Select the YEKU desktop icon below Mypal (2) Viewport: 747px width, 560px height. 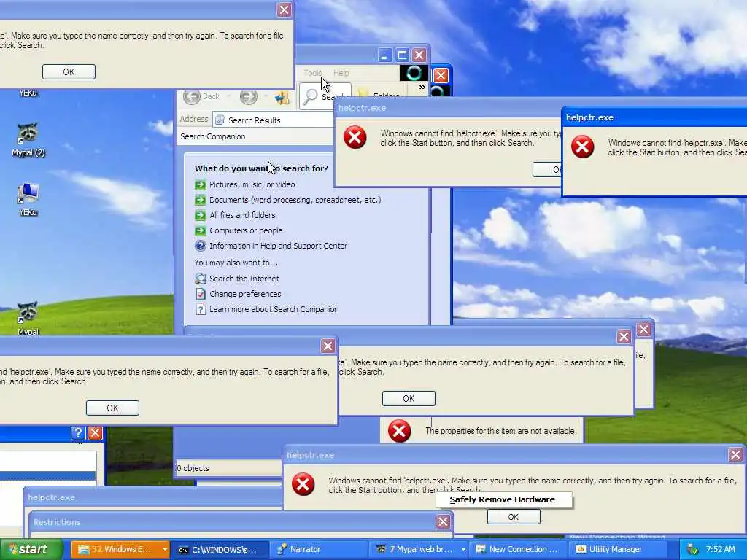pos(28,200)
